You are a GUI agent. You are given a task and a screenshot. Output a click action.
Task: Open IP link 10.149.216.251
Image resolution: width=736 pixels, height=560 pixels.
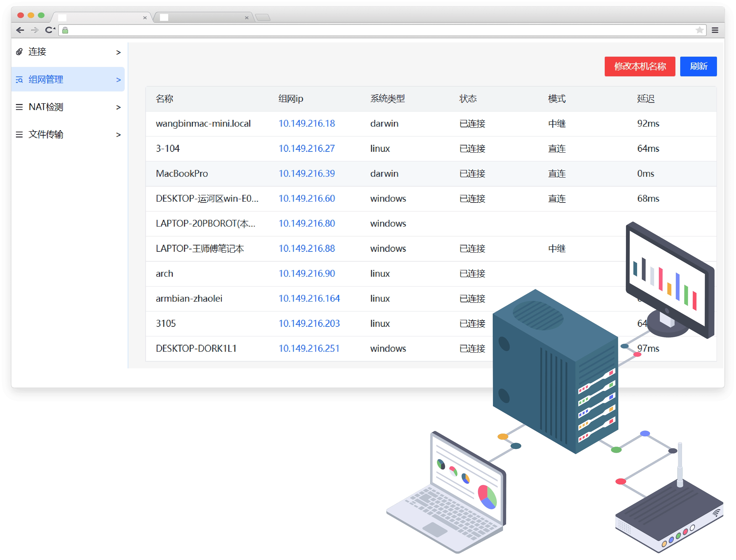[x=309, y=349]
